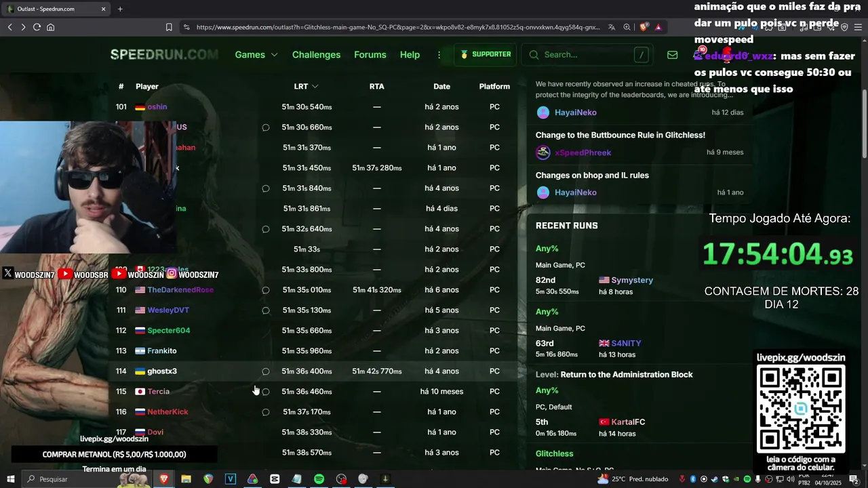Screen dimensions: 868x488
Task: Click the Date column header
Action: [441, 86]
